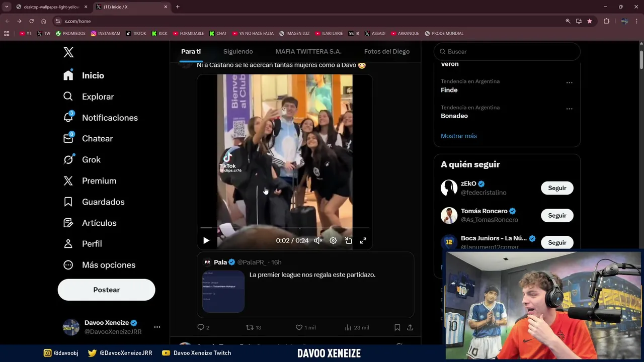Open quoted tweet from Pala
644x362 pixels.
coord(305,285)
